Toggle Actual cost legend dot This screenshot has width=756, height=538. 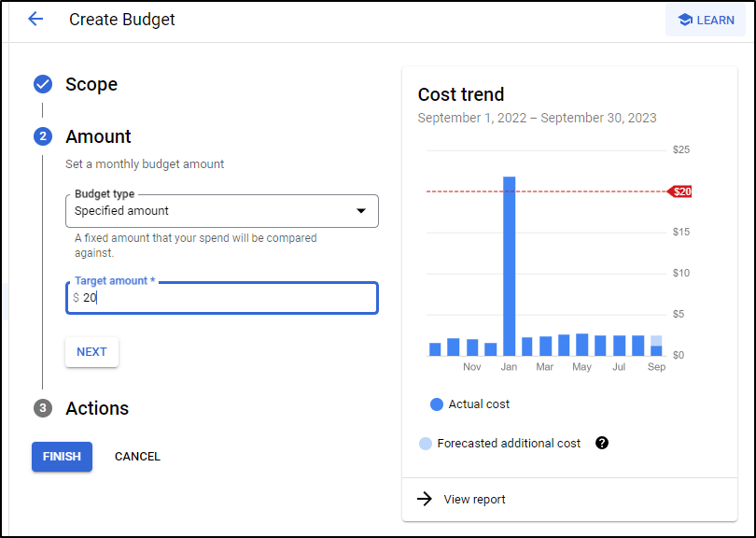pyautogui.click(x=437, y=404)
